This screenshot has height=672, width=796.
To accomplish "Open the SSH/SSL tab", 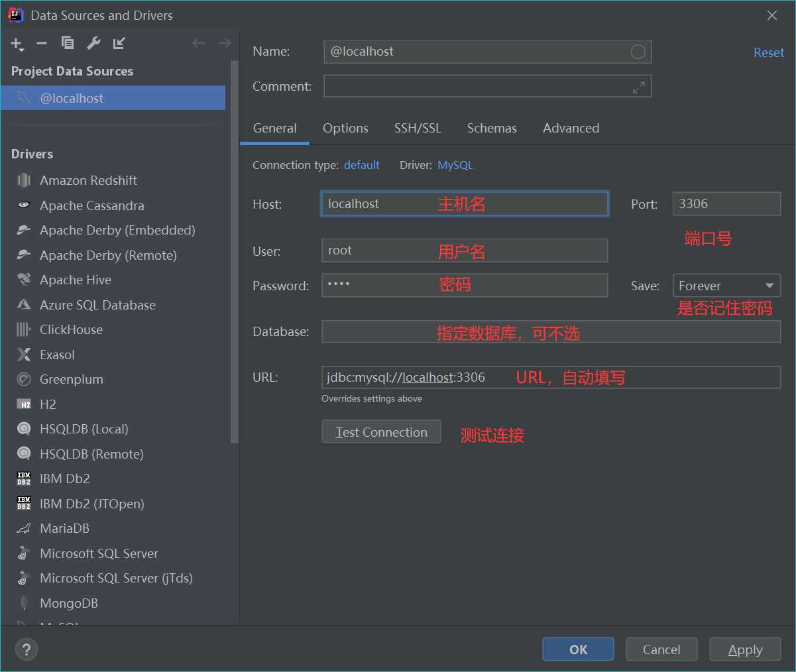I will (418, 128).
